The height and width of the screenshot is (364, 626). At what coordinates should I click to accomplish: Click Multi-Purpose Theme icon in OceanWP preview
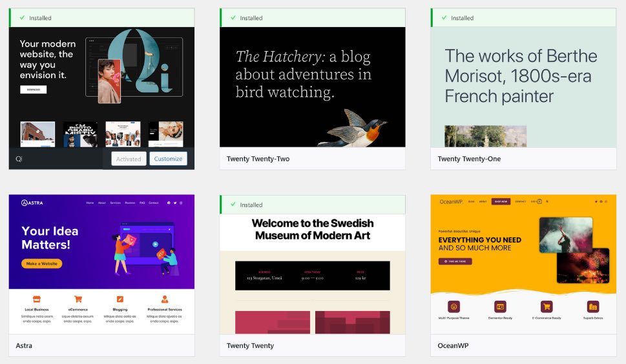click(454, 307)
